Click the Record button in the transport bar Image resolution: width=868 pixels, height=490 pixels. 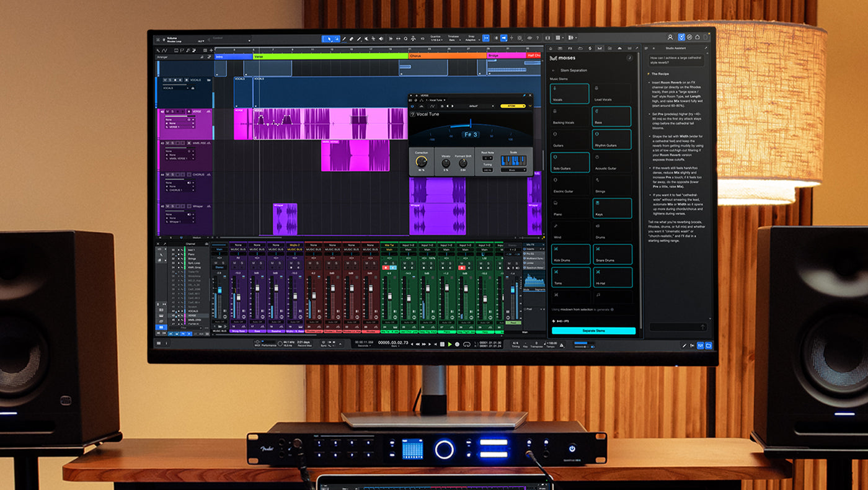[x=457, y=344]
